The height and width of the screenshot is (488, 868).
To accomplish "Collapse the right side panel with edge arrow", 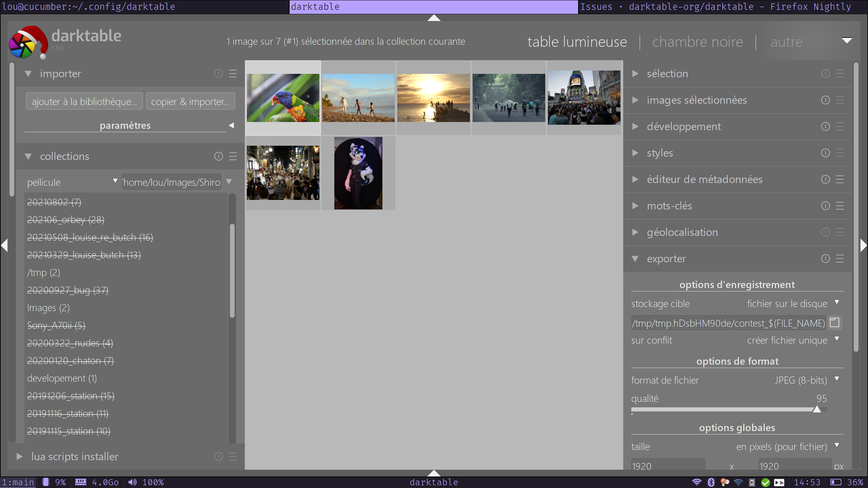I will 864,245.
